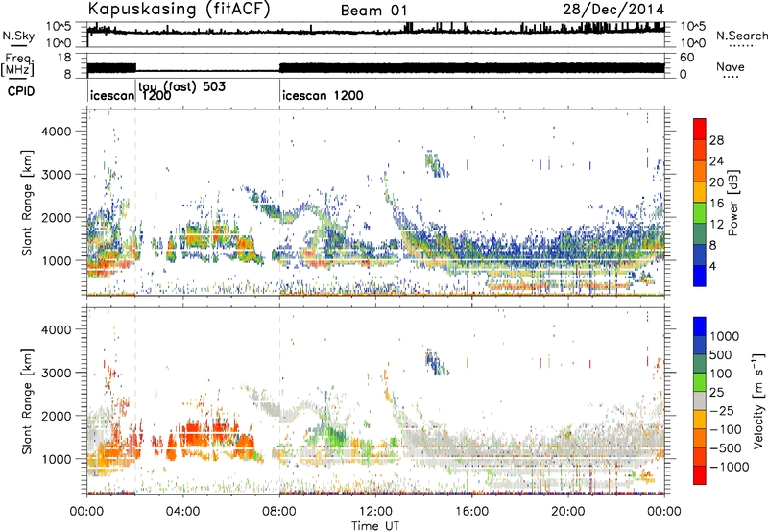The width and height of the screenshot is (768, 532).
Task: Click the "4" value on the power colorbar
Action: (712, 267)
